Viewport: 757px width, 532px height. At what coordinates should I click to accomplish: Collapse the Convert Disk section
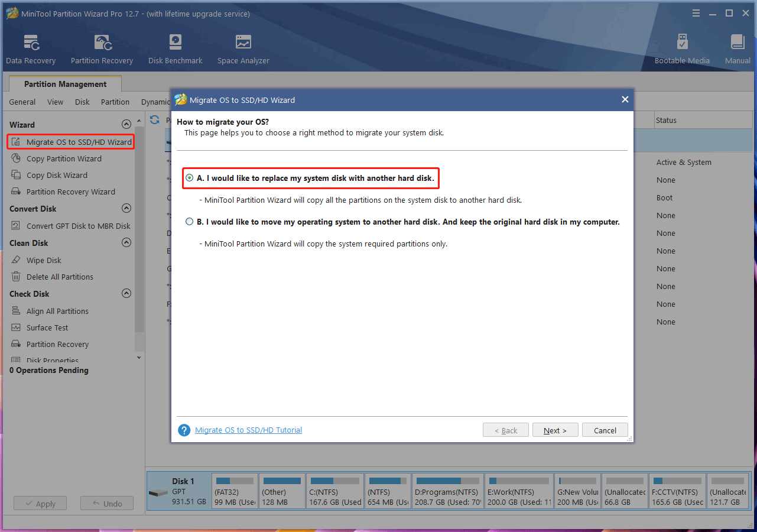point(126,208)
